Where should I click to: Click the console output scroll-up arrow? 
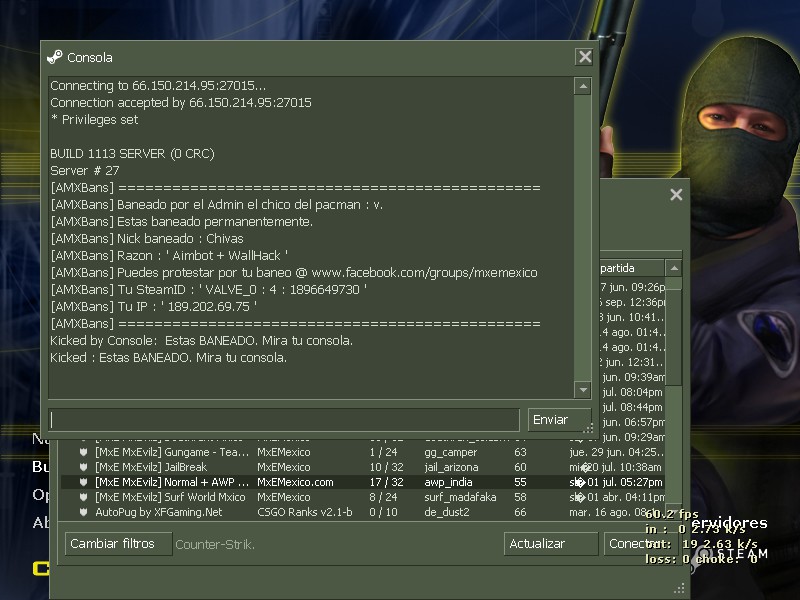point(583,86)
